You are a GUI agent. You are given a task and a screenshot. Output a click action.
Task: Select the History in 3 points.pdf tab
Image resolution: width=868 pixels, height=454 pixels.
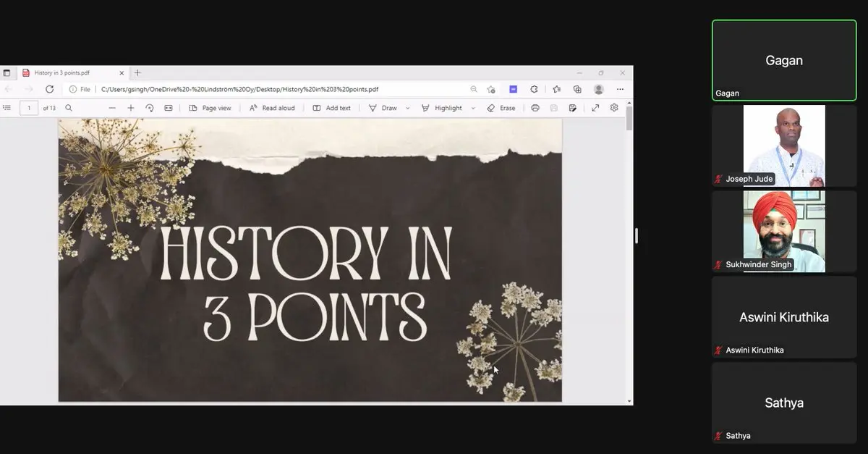pos(65,73)
